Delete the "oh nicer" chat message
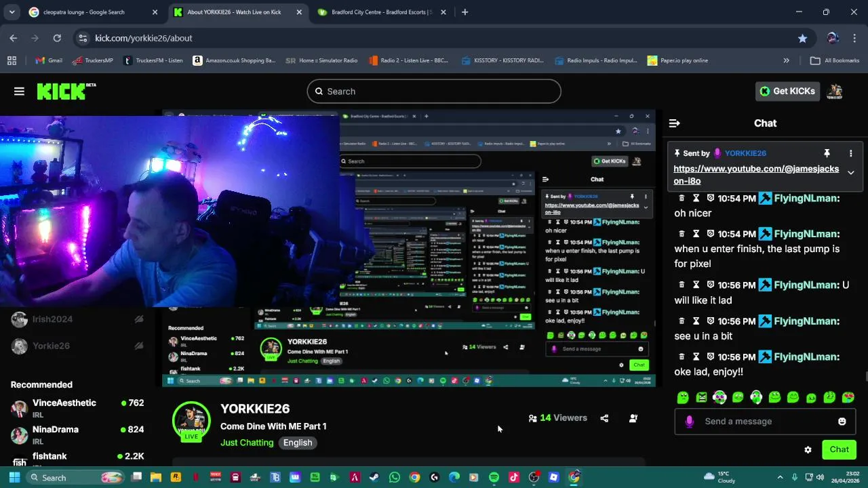 (681, 198)
